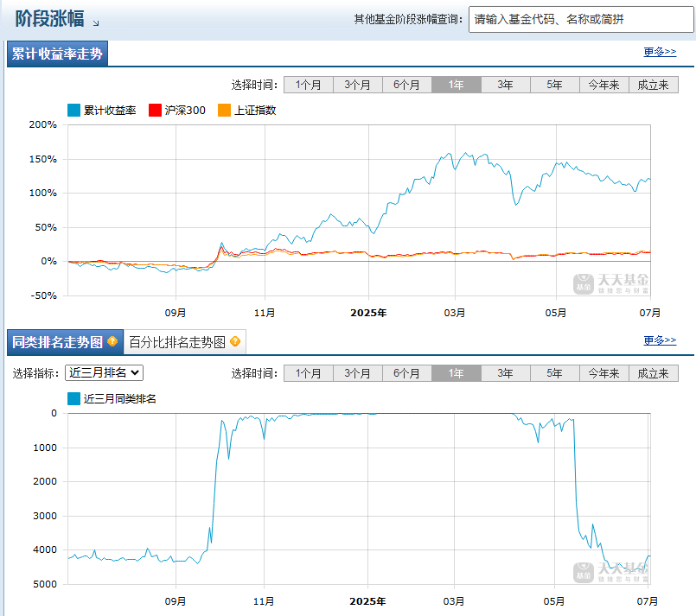696x616 pixels.
Task: Open 更多>> link for 累计收益率走势
Action: [660, 52]
